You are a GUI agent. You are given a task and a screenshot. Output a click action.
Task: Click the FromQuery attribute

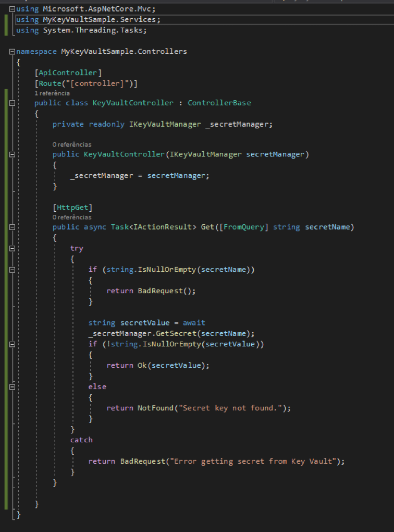(244, 227)
